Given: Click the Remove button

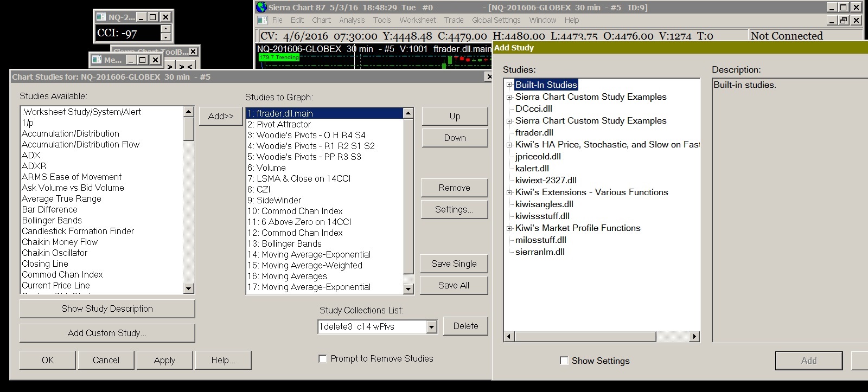Looking at the screenshot, I should 455,188.
